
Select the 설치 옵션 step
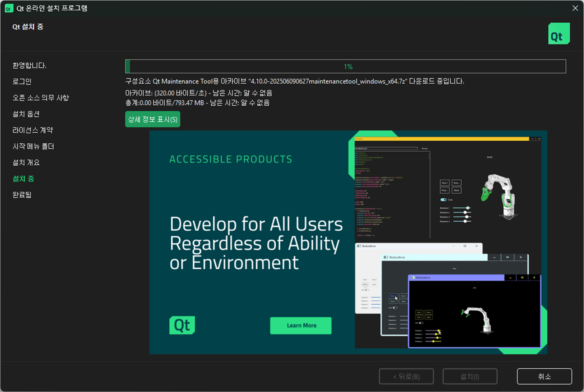point(26,114)
